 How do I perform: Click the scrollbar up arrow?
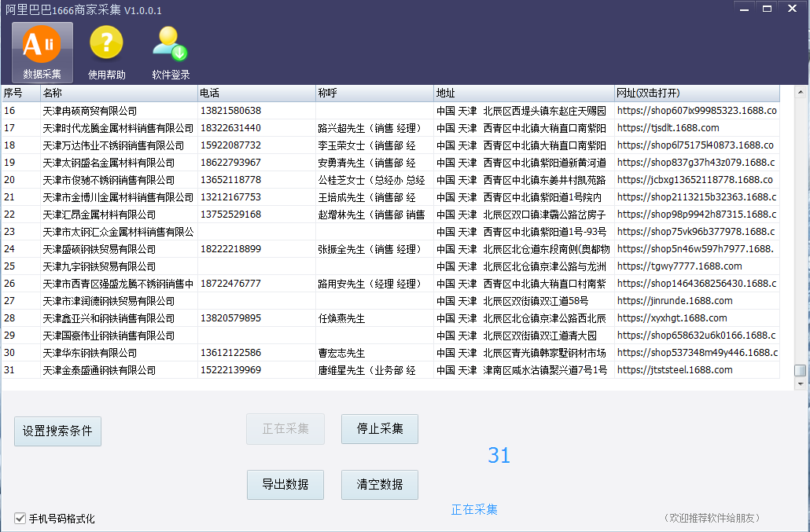(801, 92)
